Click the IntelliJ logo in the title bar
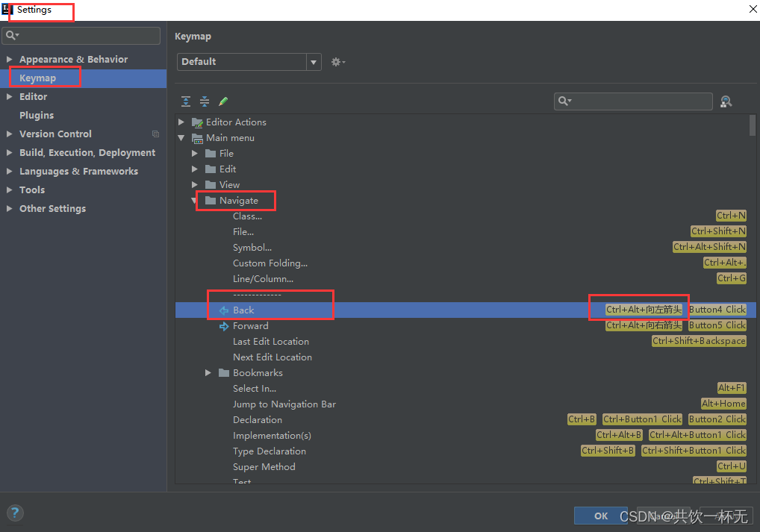Screen dimensions: 760x532 coord(6,10)
